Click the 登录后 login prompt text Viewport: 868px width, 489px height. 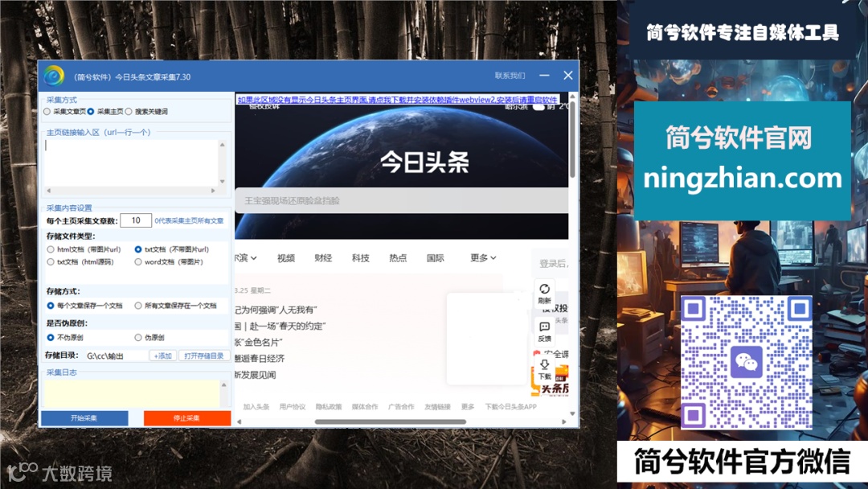(554, 264)
